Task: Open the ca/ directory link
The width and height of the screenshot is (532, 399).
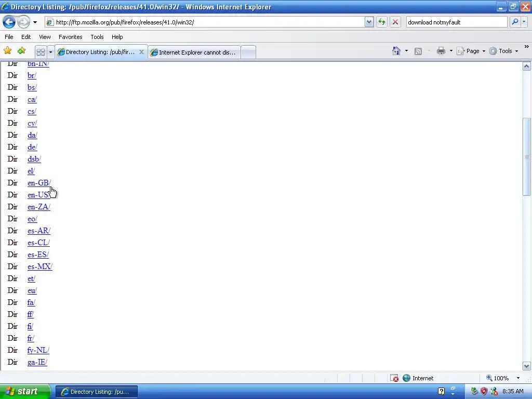Action: click(32, 99)
